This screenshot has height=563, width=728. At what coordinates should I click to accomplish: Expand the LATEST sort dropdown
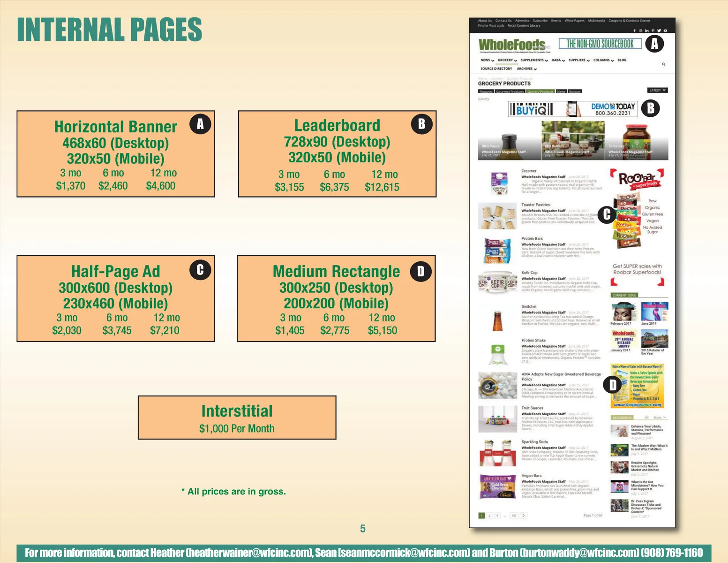click(657, 90)
